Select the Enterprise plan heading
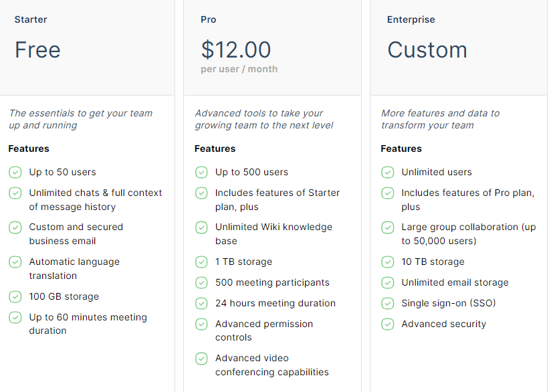Image resolution: width=549 pixels, height=392 pixels. [x=411, y=19]
